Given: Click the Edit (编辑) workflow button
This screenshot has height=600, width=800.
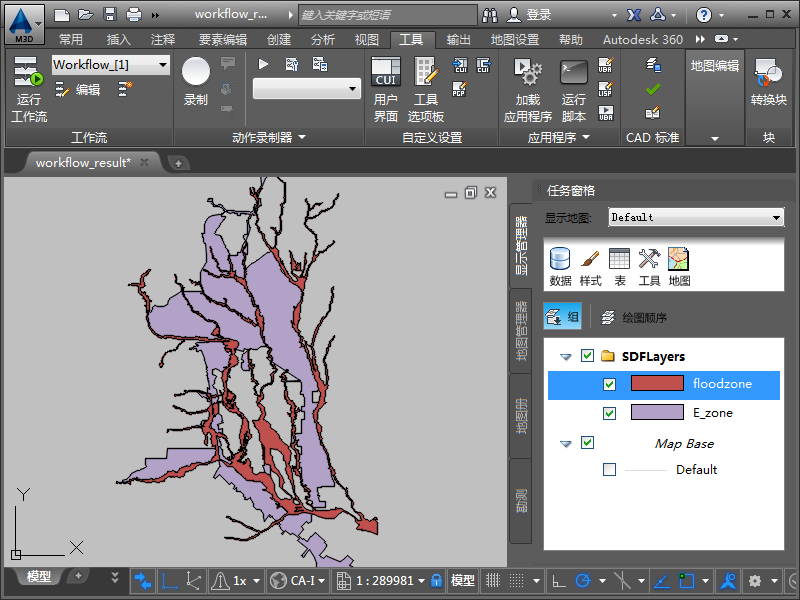Looking at the screenshot, I should tap(78, 90).
